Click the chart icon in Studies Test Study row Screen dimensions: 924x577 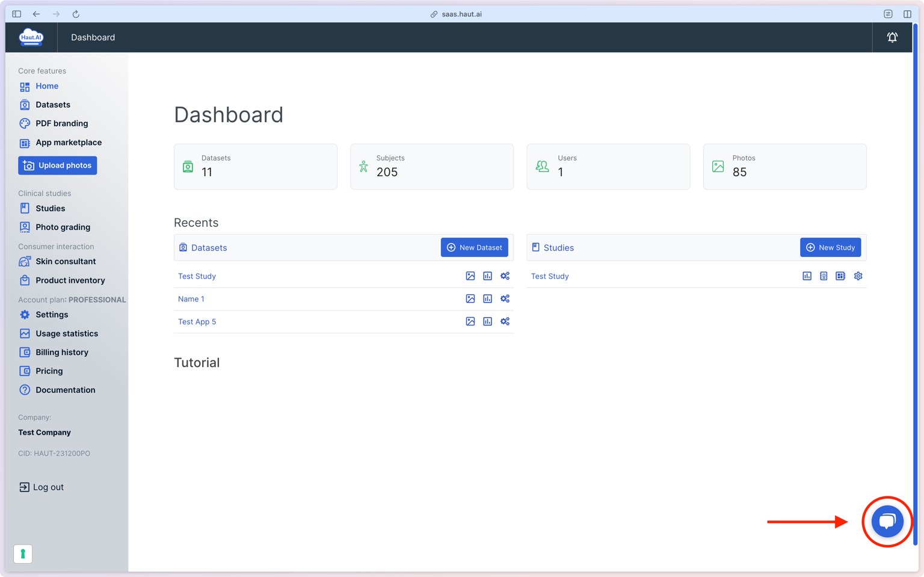(x=807, y=276)
